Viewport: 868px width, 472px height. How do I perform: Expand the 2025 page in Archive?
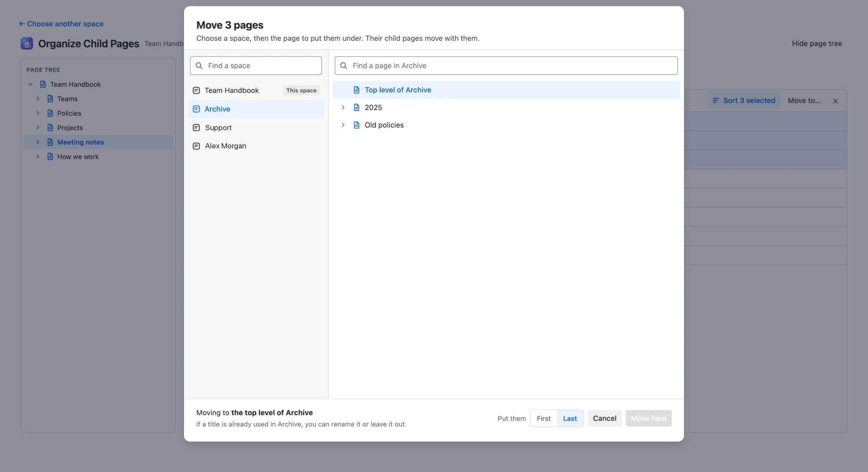pyautogui.click(x=343, y=108)
